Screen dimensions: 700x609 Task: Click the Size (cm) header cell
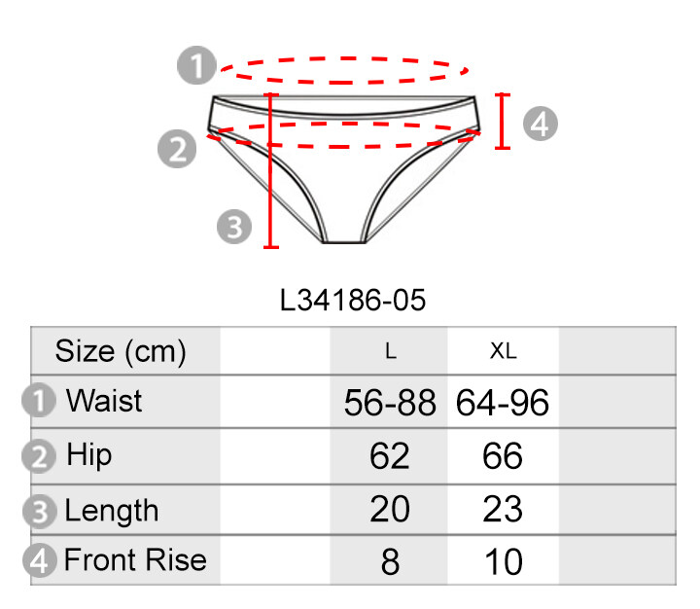(x=121, y=350)
